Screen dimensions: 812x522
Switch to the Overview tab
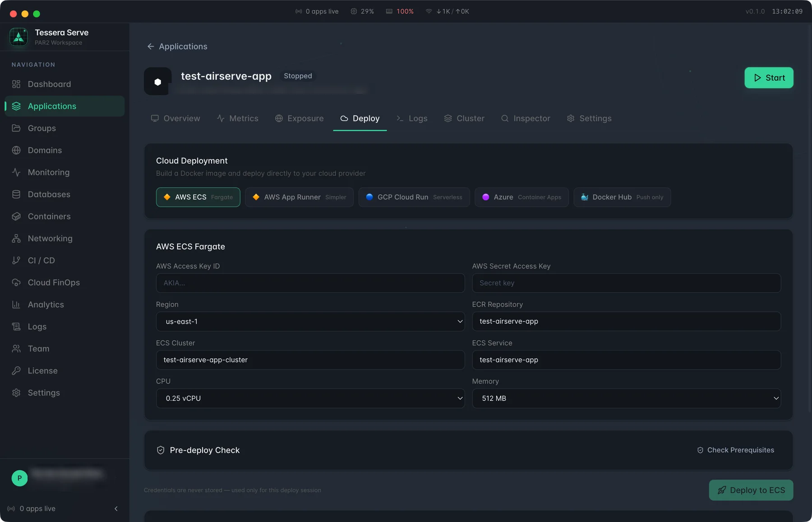(175, 118)
